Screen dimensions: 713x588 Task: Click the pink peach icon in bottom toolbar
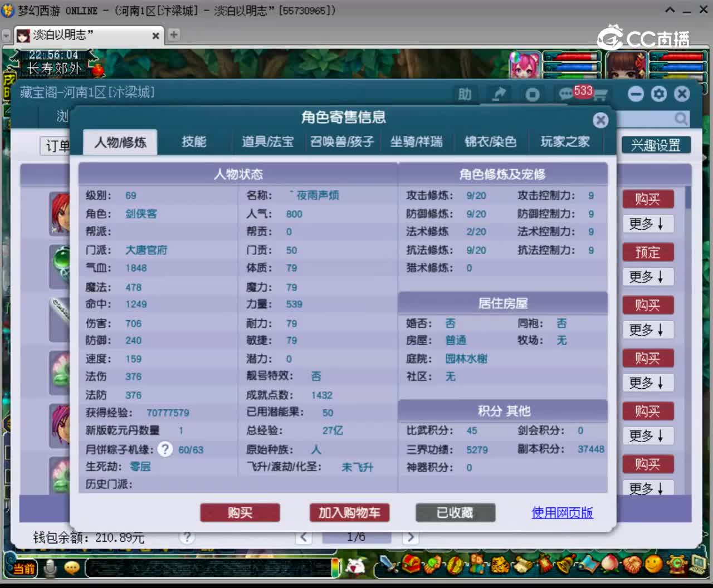click(x=611, y=564)
